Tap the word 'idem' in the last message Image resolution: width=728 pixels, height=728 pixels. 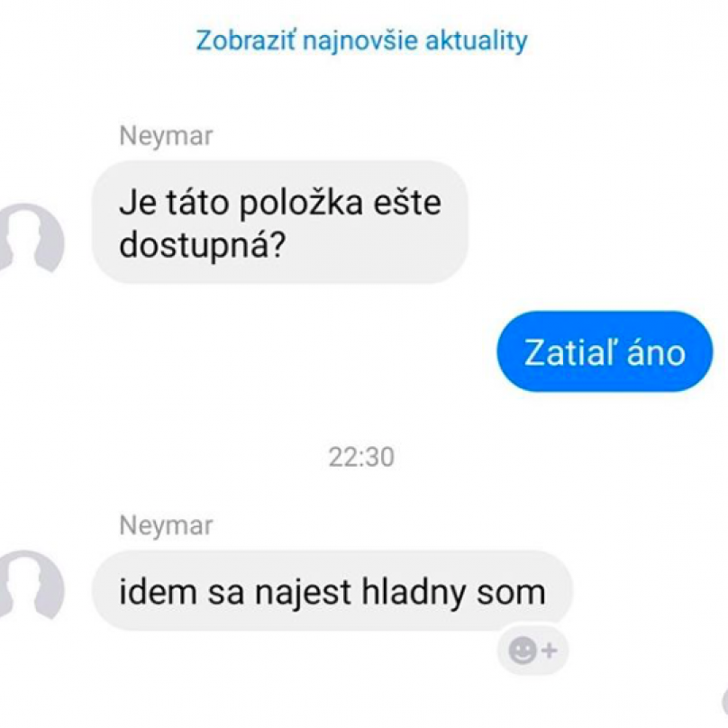click(158, 592)
